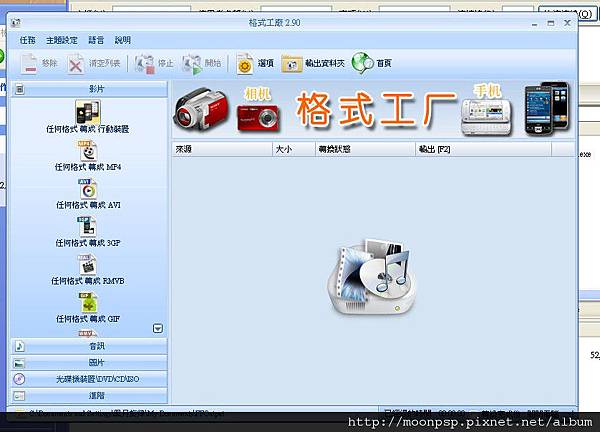Screen dimensions: 600x432
Task: Maximize the 格式工廠 2.90 window
Action: (551, 23)
